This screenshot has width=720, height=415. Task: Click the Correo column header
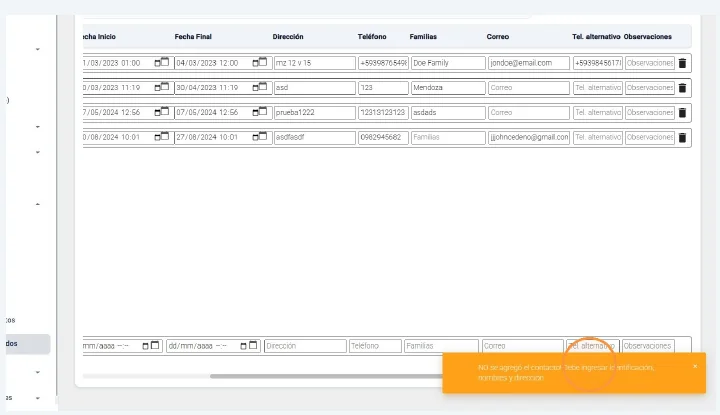click(498, 37)
